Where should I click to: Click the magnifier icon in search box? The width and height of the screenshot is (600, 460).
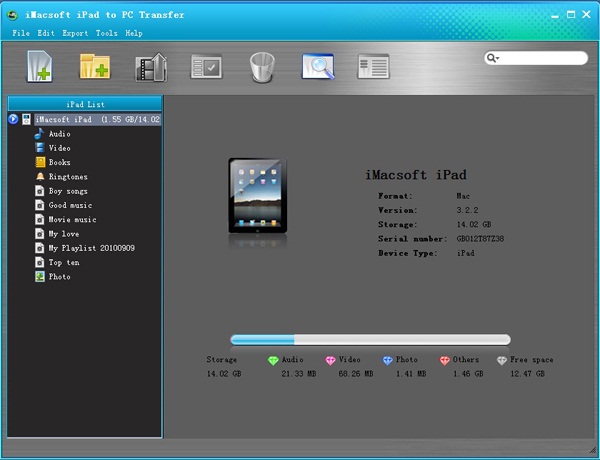(x=492, y=58)
